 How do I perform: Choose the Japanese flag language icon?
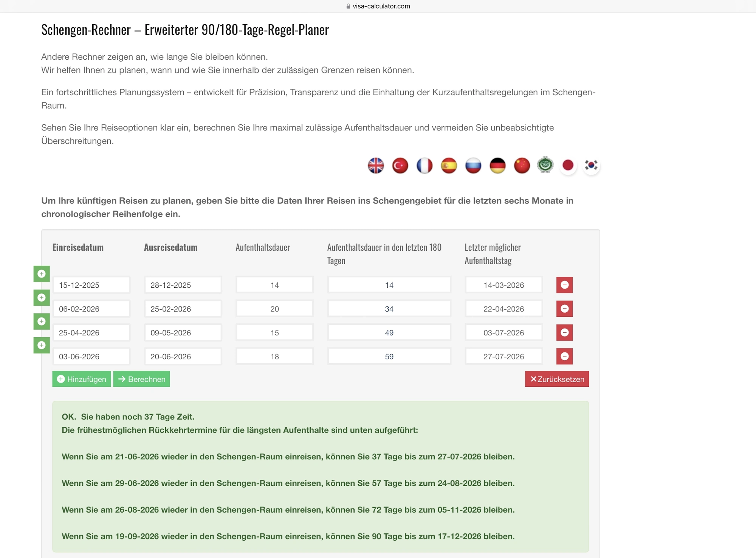568,166
